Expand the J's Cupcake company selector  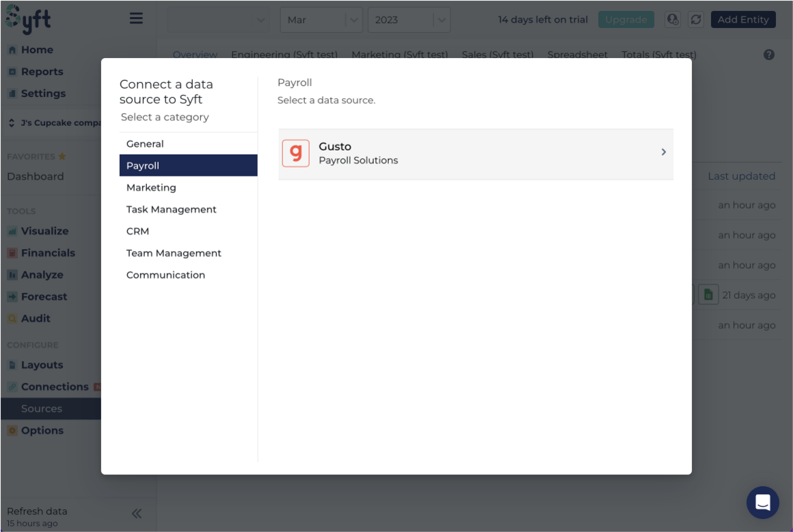(x=53, y=123)
